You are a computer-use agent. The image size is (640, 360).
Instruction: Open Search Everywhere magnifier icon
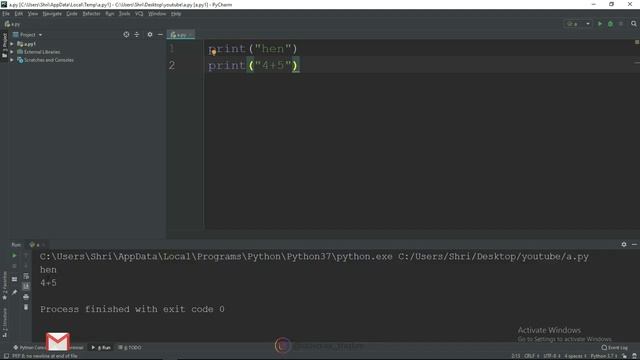(634, 24)
